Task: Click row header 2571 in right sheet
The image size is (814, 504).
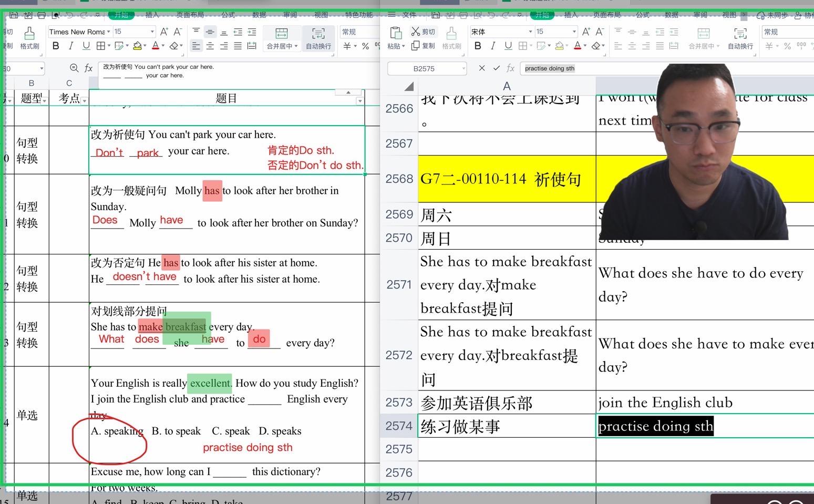Action: pyautogui.click(x=399, y=284)
